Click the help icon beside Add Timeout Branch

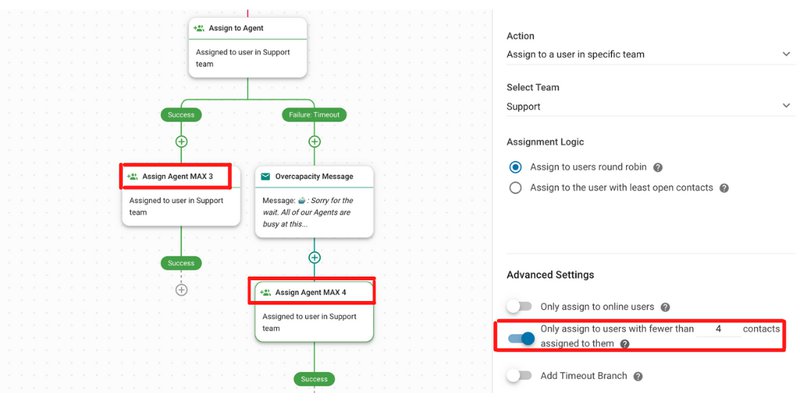(638, 376)
